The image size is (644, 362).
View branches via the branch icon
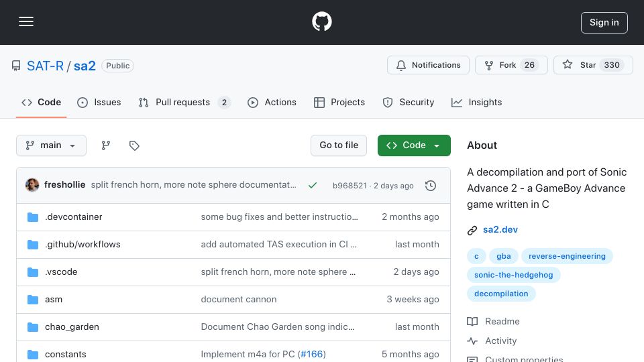point(106,145)
